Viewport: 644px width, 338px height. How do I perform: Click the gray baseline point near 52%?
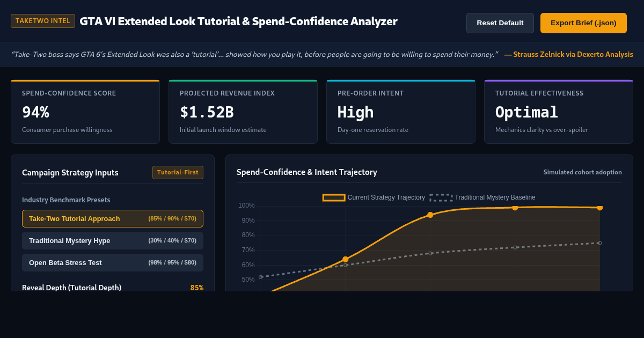coord(260,277)
